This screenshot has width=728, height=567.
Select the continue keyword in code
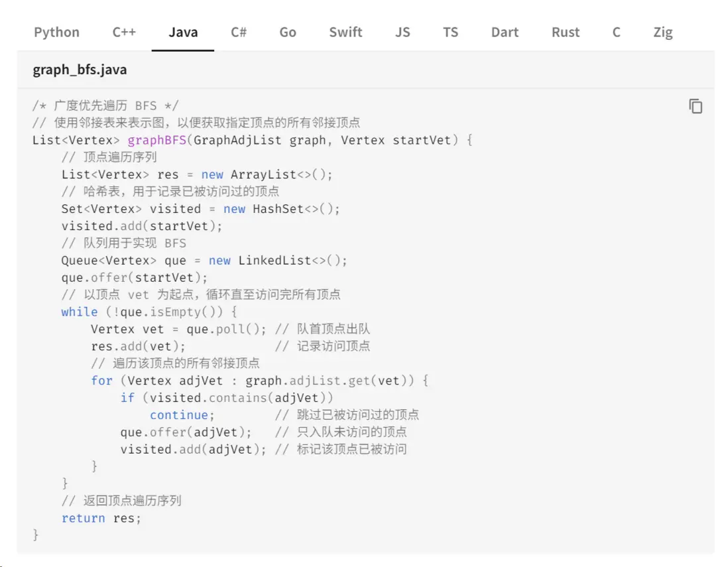[179, 414]
